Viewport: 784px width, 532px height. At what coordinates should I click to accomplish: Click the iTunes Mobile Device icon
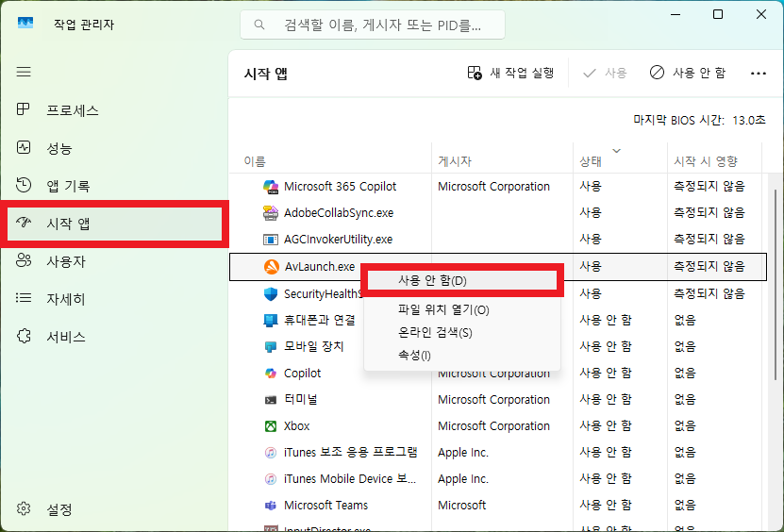[x=271, y=479]
